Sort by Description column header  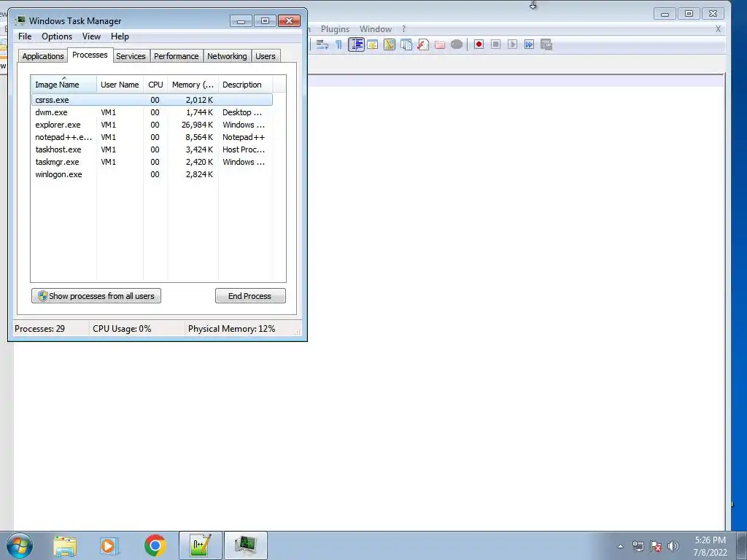[x=245, y=85]
